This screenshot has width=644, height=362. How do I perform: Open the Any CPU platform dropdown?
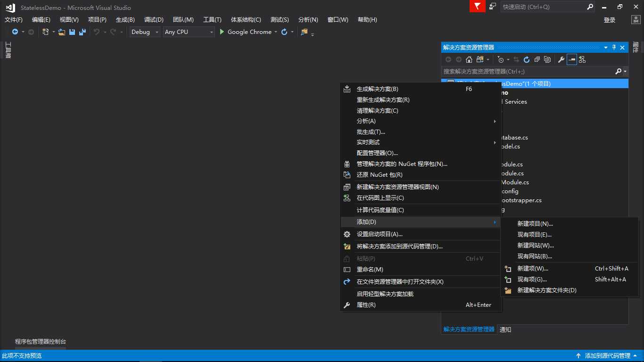189,32
